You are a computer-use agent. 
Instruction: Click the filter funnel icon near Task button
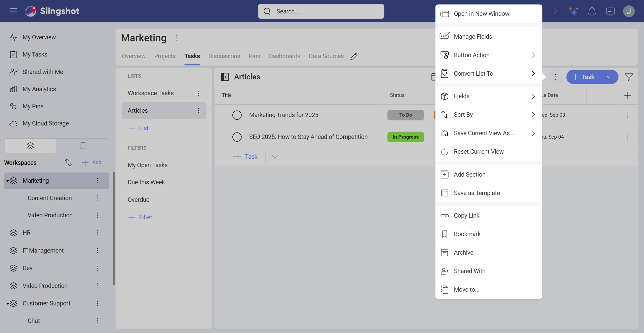click(x=629, y=77)
